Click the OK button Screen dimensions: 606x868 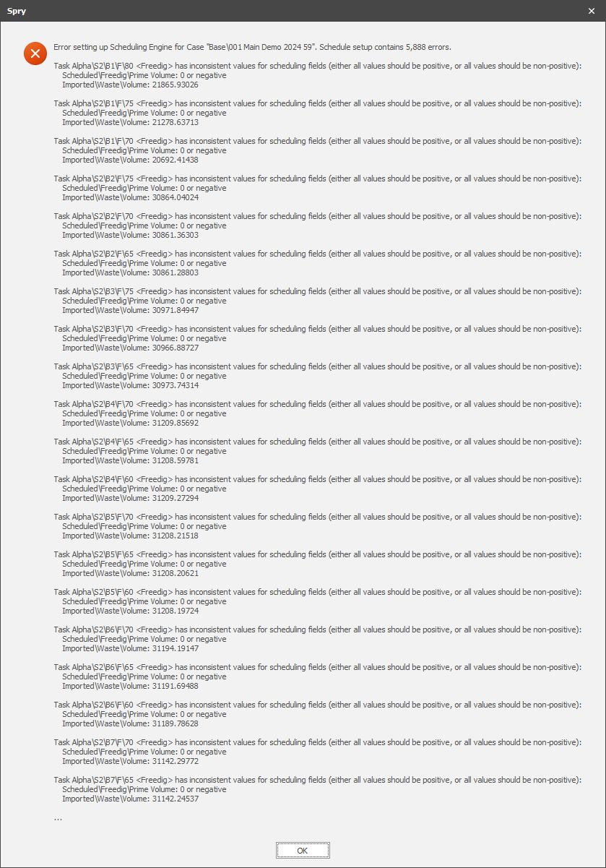pyautogui.click(x=303, y=851)
